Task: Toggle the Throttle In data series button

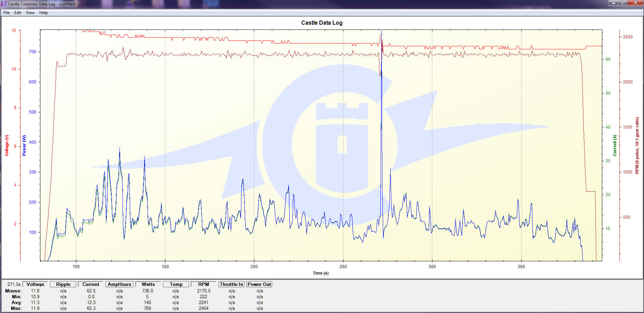Action: pyautogui.click(x=231, y=284)
